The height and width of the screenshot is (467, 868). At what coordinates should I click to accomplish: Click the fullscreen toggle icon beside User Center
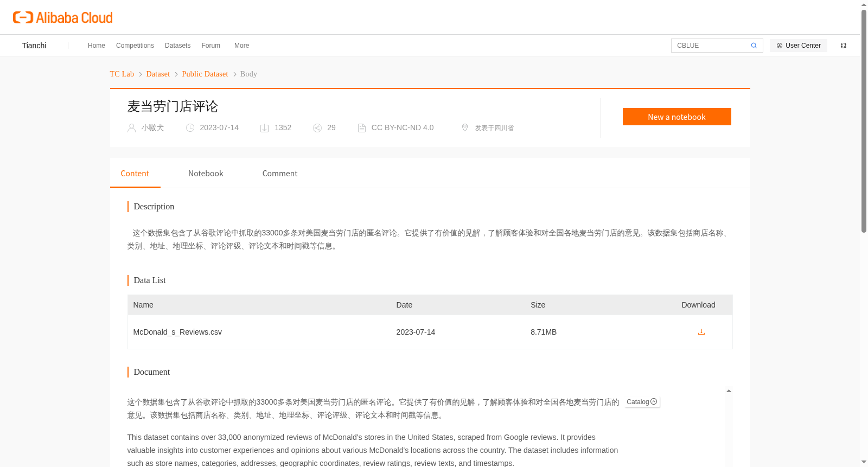tap(844, 46)
